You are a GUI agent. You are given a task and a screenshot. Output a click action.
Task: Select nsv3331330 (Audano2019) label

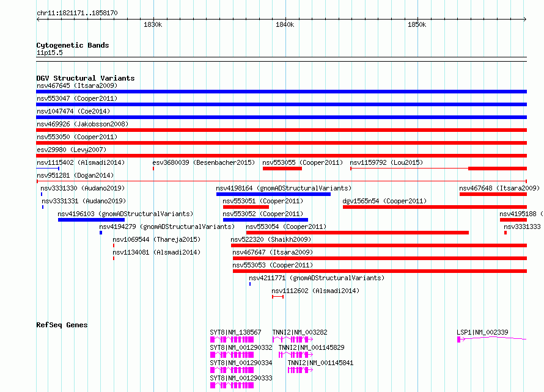pos(83,188)
